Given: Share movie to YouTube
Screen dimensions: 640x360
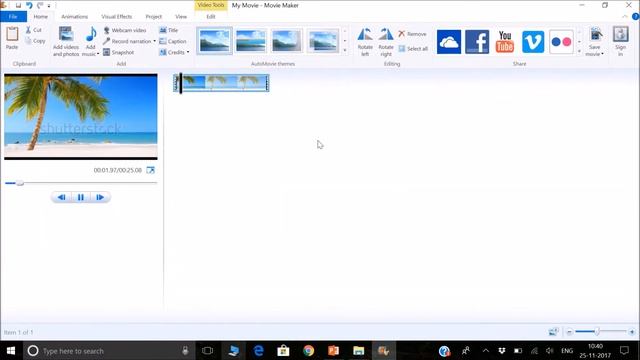Looking at the screenshot, I should tap(505, 42).
